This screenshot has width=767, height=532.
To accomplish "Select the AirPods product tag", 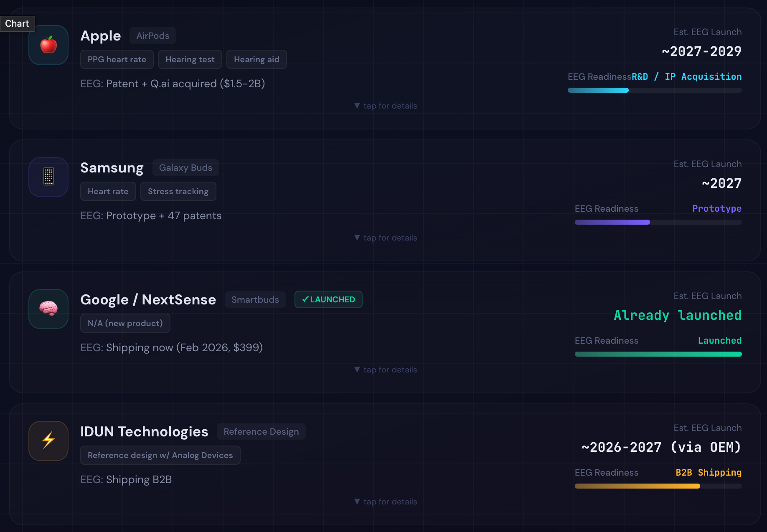I will pyautogui.click(x=153, y=36).
